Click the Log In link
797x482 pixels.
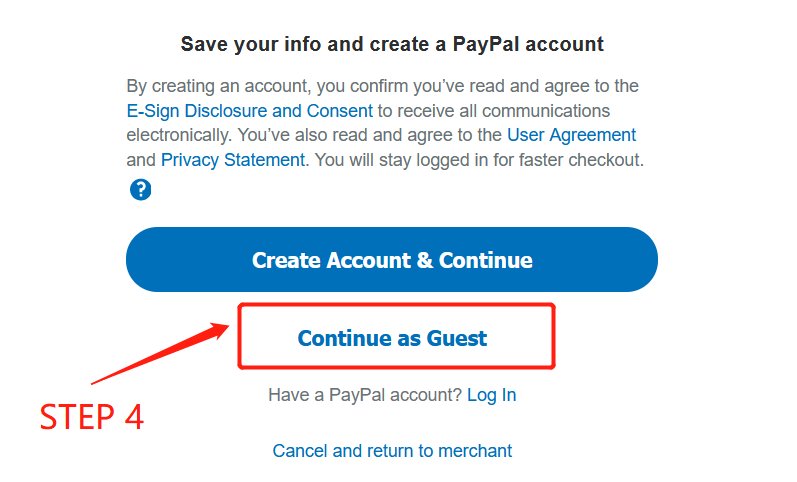pos(491,395)
